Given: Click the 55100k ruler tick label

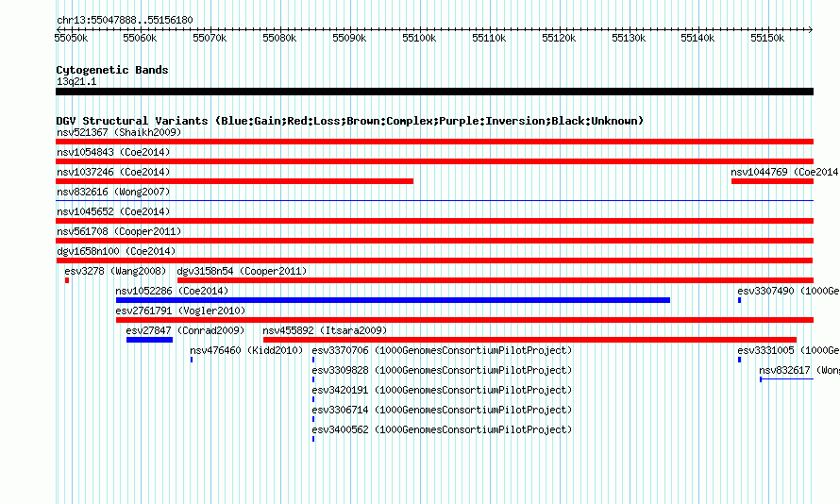Looking at the screenshot, I should 419,38.
